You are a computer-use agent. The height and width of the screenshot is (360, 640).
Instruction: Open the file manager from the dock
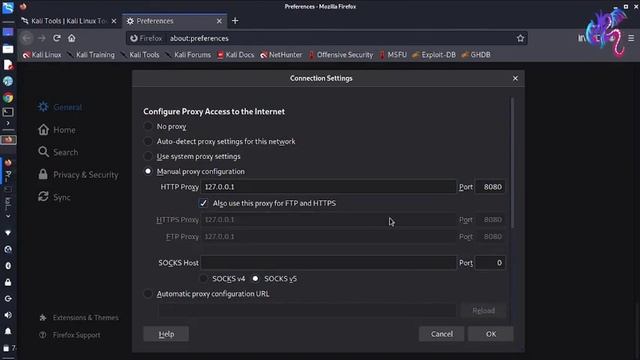click(x=8, y=49)
